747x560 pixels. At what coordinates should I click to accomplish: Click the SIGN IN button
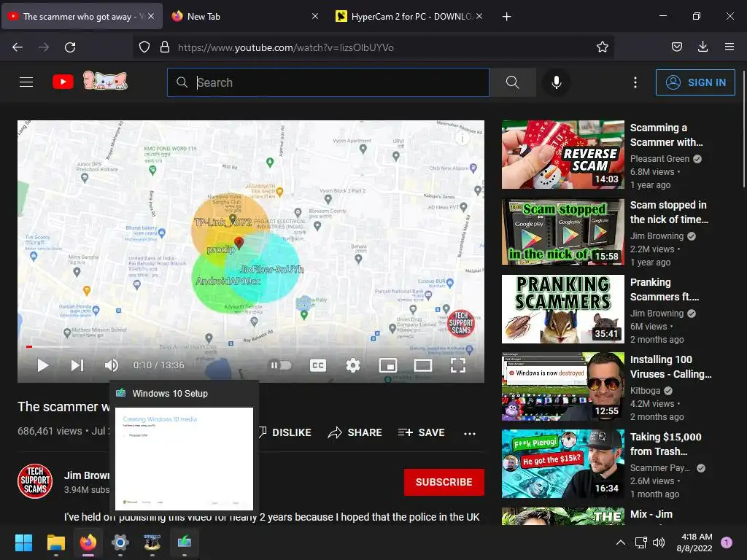pos(695,82)
